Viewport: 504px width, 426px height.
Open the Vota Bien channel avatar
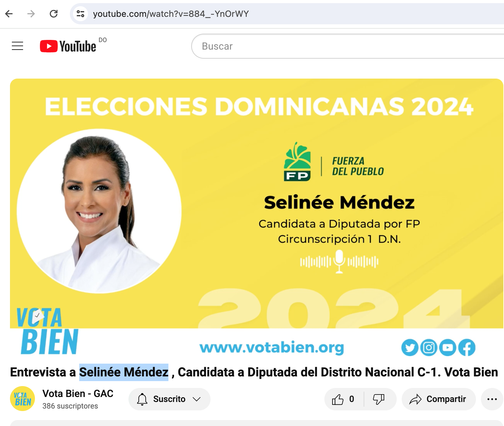tap(22, 399)
